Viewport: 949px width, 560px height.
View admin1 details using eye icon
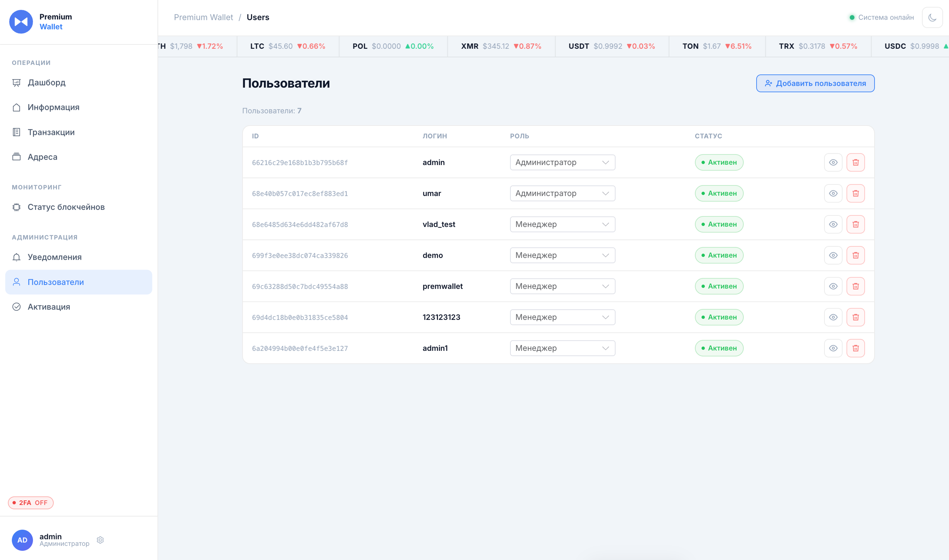833,348
